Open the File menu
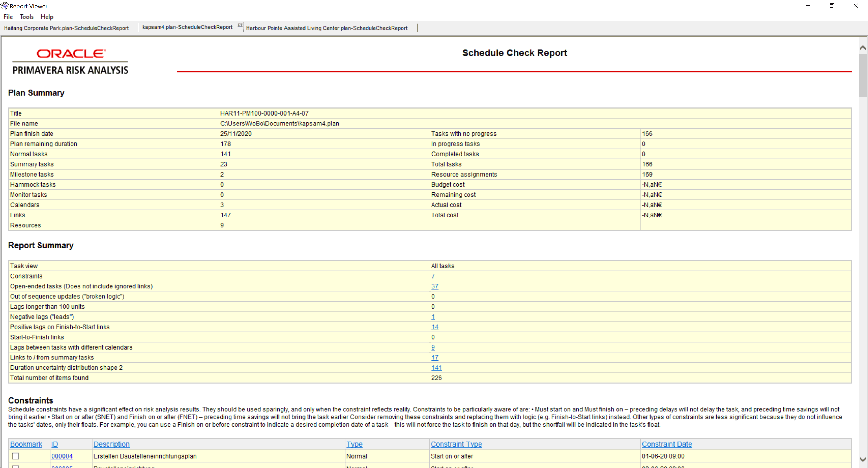 (8, 17)
